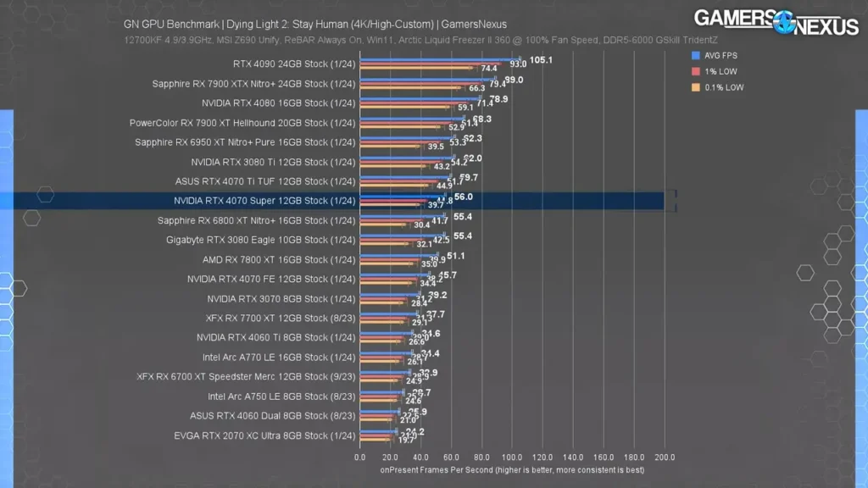Screen dimensions: 868x488
Task: Click PowerColor RX 7900 XT Hellhound label
Action: (x=242, y=123)
